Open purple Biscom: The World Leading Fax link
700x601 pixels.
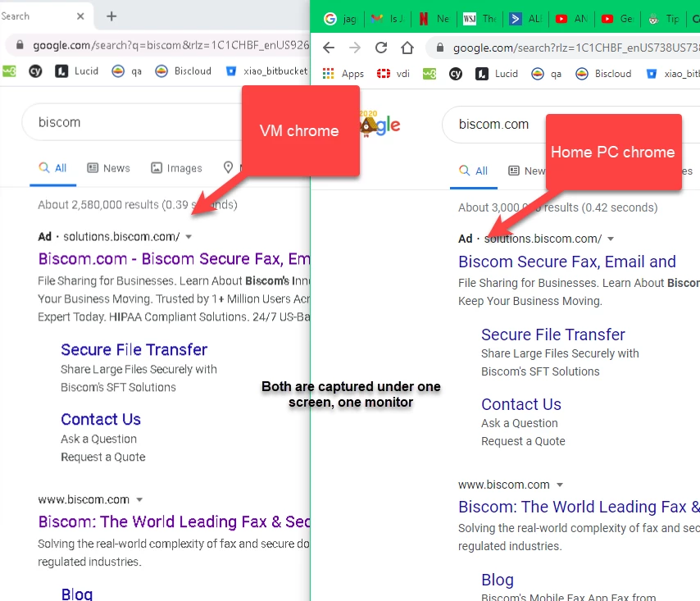click(x=174, y=521)
